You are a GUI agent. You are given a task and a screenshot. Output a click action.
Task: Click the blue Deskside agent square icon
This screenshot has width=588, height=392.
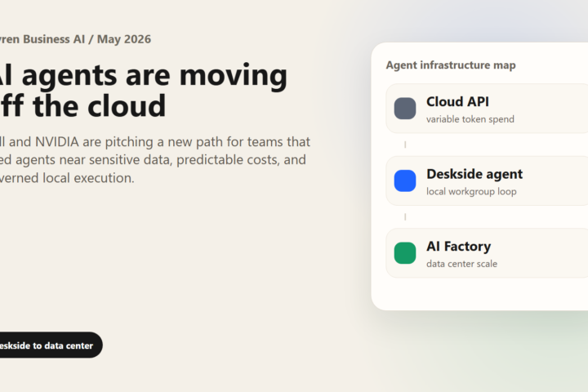[405, 180]
